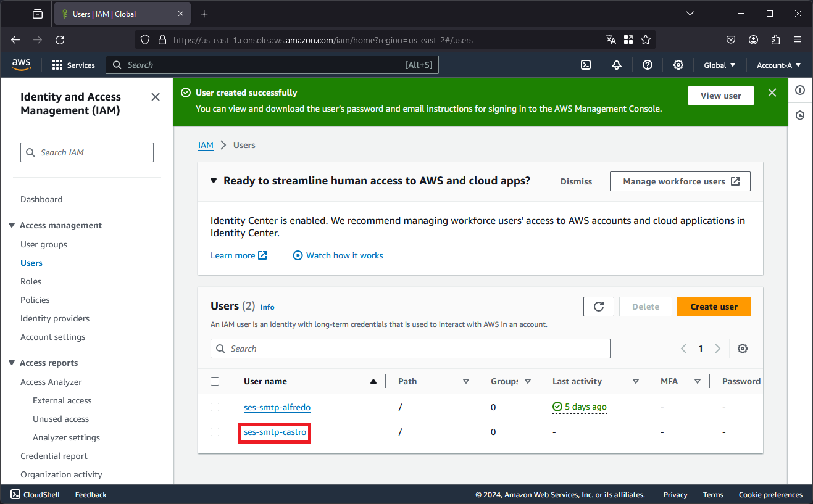This screenshot has width=813, height=504.
Task: Click the translate page icon
Action: [611, 39]
